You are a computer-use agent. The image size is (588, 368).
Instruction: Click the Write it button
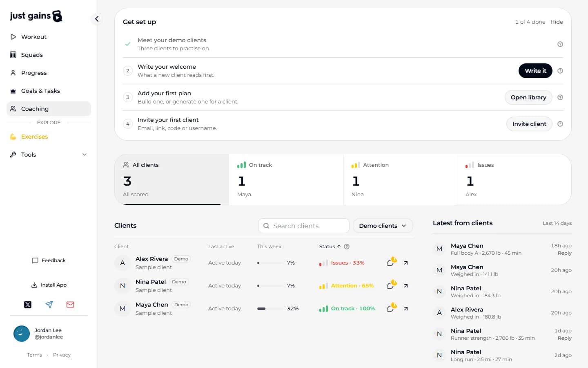(x=535, y=71)
